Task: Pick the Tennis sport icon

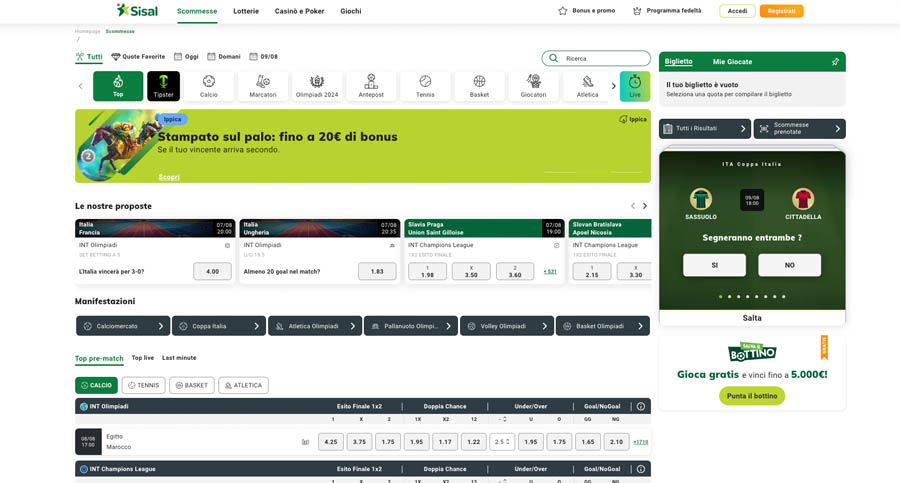Action: coord(425,86)
